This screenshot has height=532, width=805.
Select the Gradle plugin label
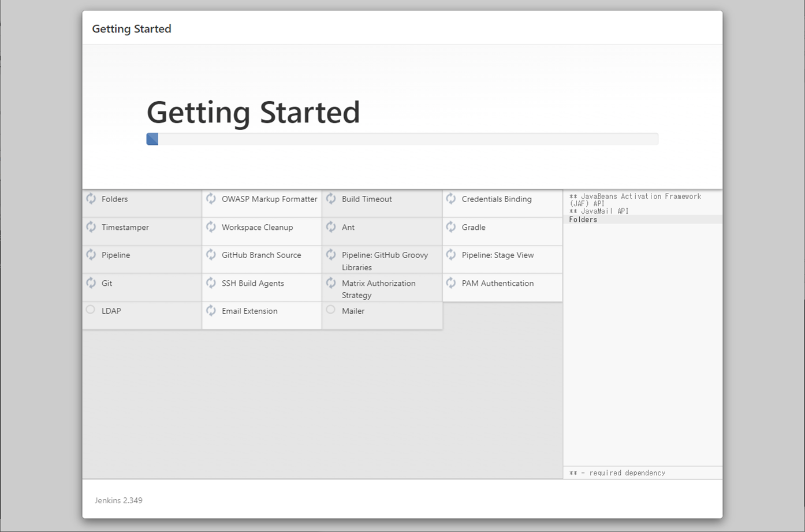coord(474,228)
